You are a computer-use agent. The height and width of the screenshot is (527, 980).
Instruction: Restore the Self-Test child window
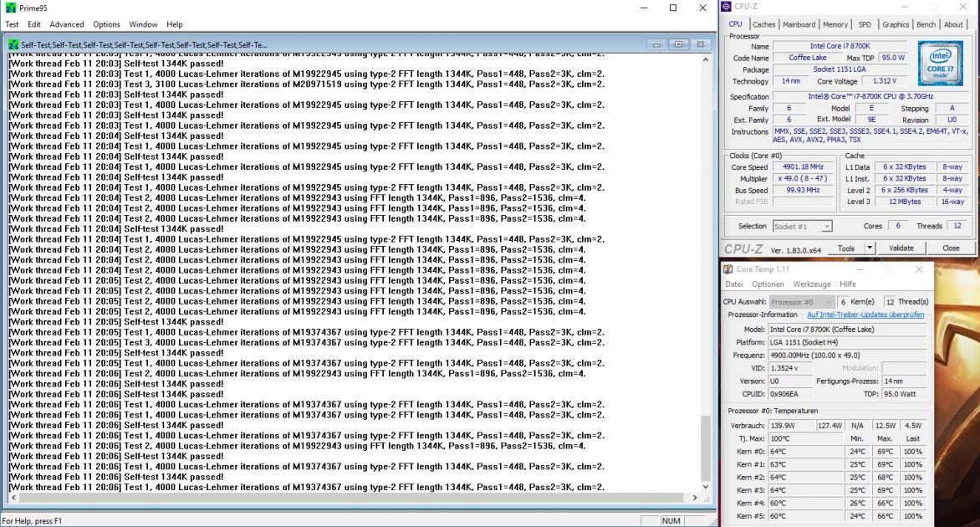pyautogui.click(x=678, y=44)
